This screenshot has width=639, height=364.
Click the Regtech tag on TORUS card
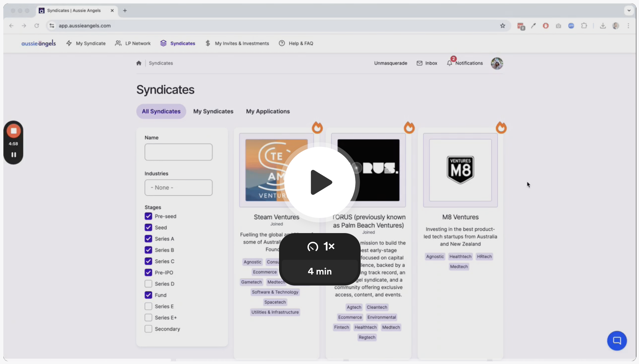click(x=367, y=337)
